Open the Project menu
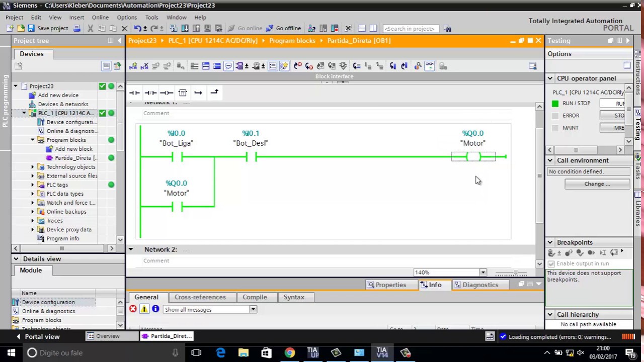This screenshot has height=362, width=644. coord(15,18)
